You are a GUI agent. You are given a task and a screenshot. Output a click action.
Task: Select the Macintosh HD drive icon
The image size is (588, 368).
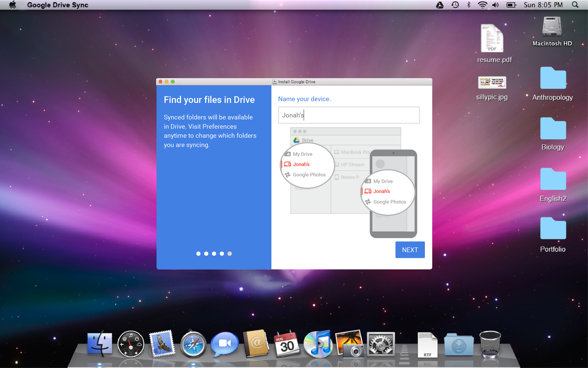pos(552,26)
